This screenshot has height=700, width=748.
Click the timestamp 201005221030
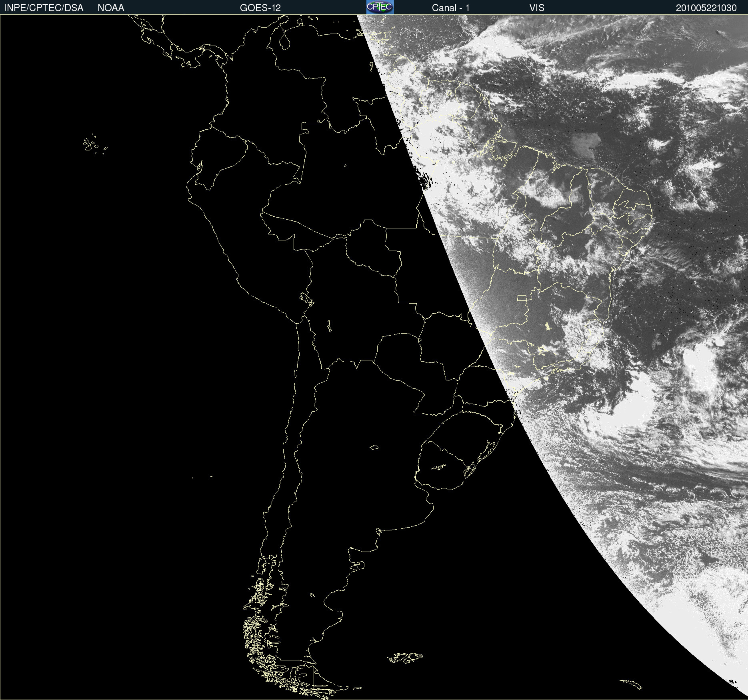pyautogui.click(x=706, y=8)
